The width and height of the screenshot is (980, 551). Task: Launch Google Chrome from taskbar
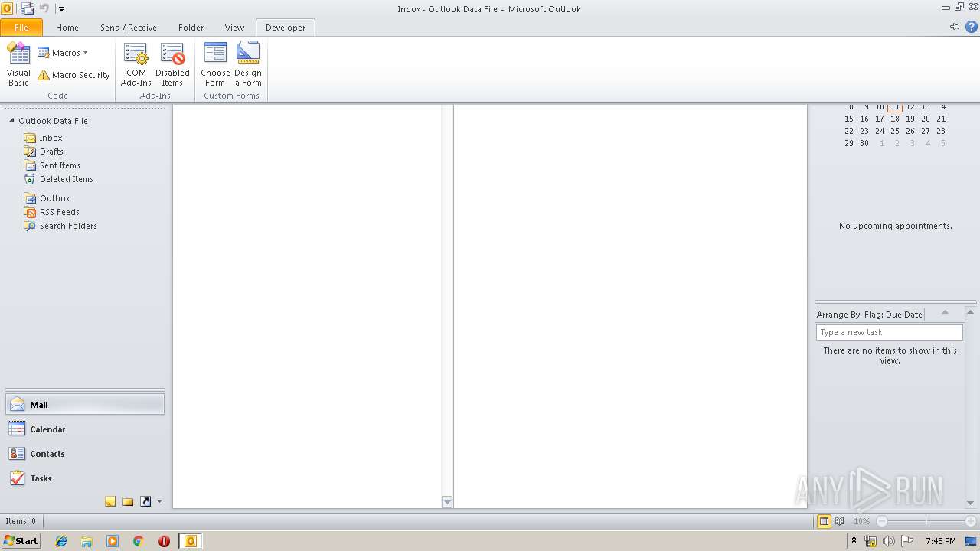[139, 541]
